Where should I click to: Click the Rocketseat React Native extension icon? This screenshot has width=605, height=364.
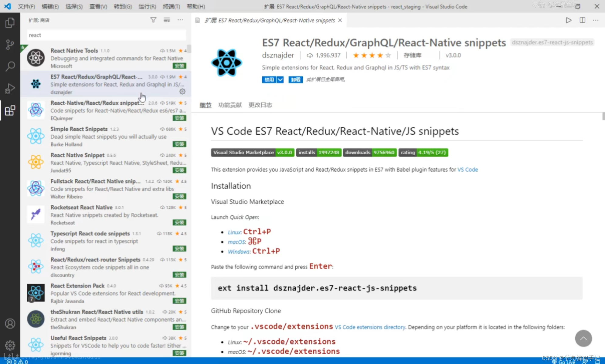[x=36, y=214]
